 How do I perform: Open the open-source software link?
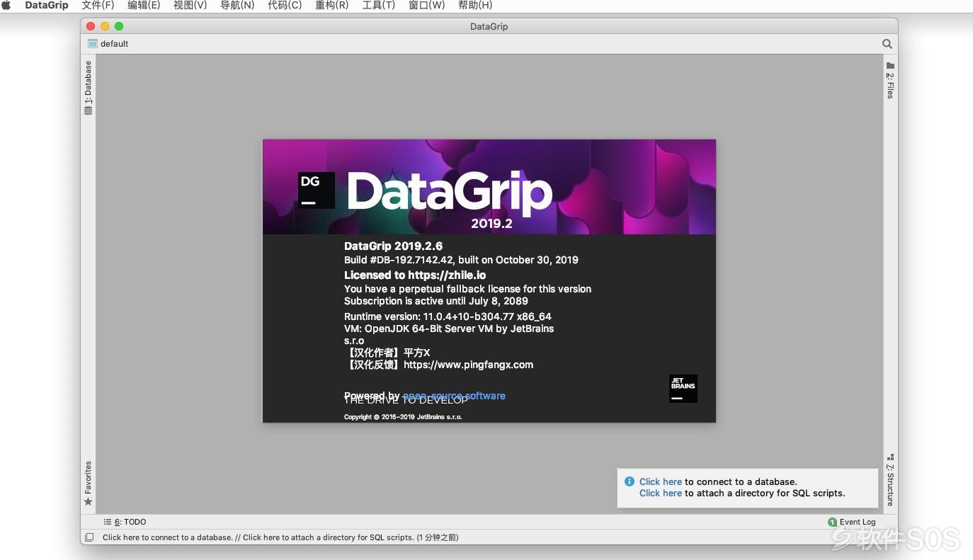point(454,396)
